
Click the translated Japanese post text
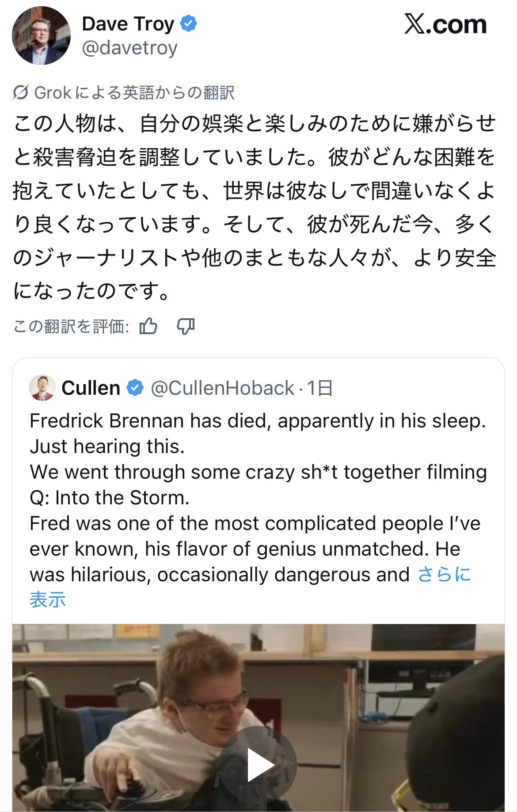click(x=254, y=208)
